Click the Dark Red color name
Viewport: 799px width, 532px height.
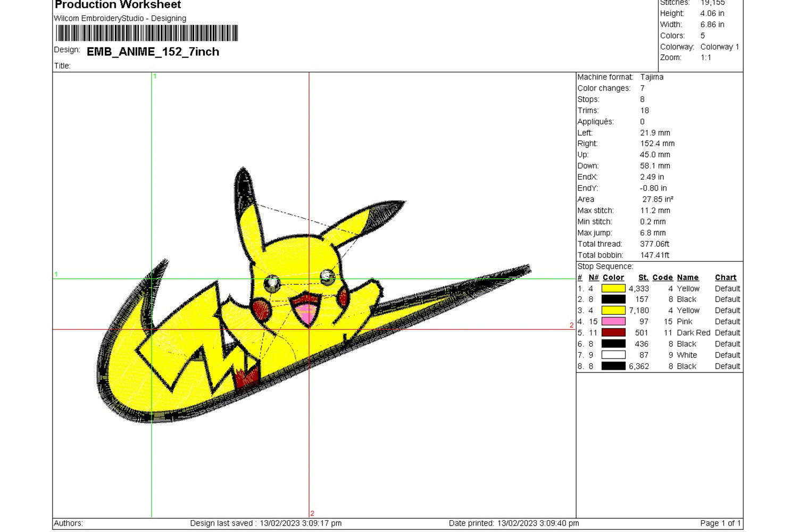coord(694,332)
